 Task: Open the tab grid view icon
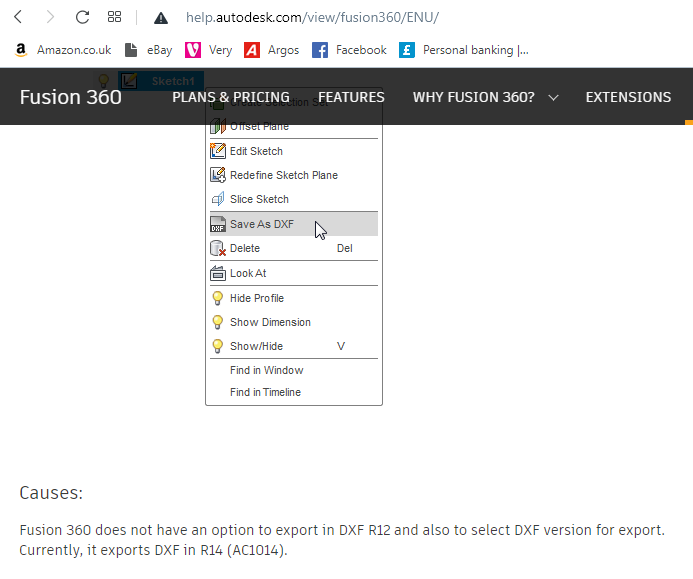114,17
